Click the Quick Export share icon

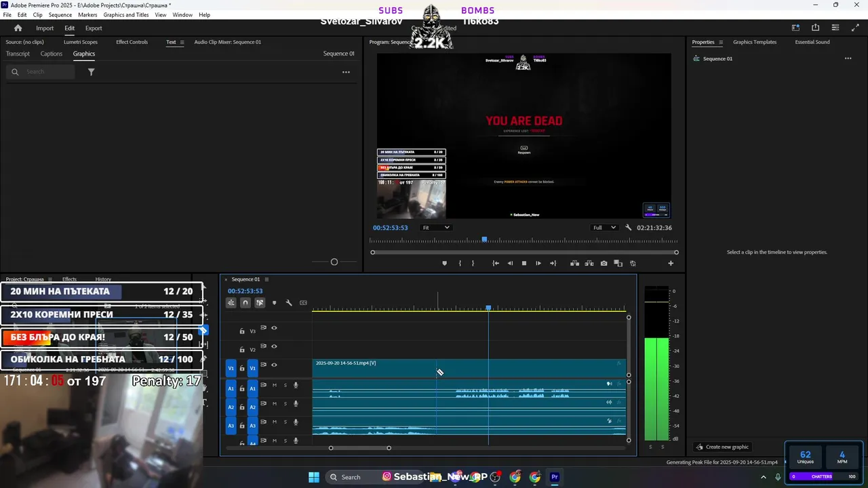click(815, 28)
